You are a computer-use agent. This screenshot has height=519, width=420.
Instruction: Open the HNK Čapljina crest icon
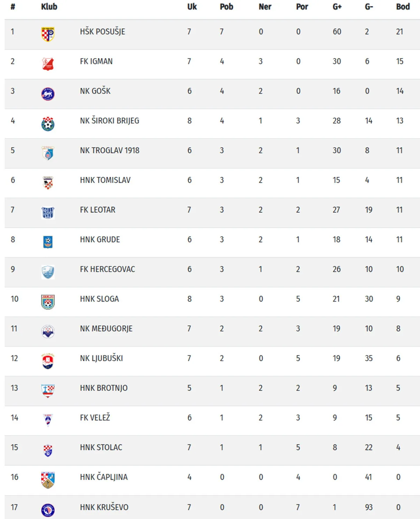[x=48, y=480]
